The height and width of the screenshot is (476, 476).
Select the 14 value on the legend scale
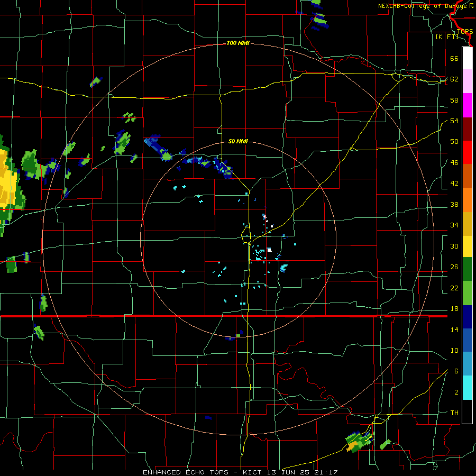454,329
